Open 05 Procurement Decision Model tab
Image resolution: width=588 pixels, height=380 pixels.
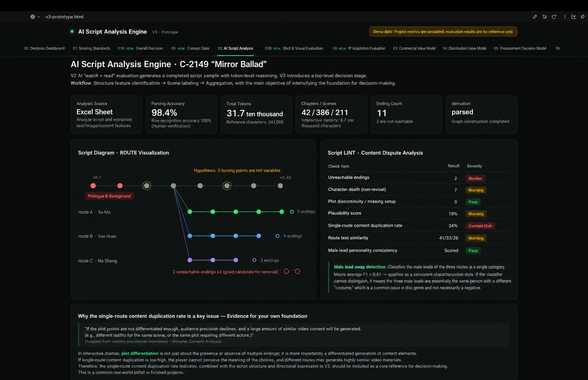click(520, 48)
